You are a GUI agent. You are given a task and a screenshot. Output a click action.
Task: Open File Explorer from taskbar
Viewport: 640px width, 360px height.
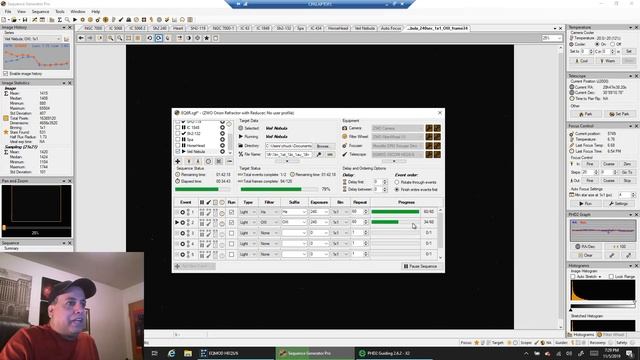pyautogui.click(x=188, y=353)
